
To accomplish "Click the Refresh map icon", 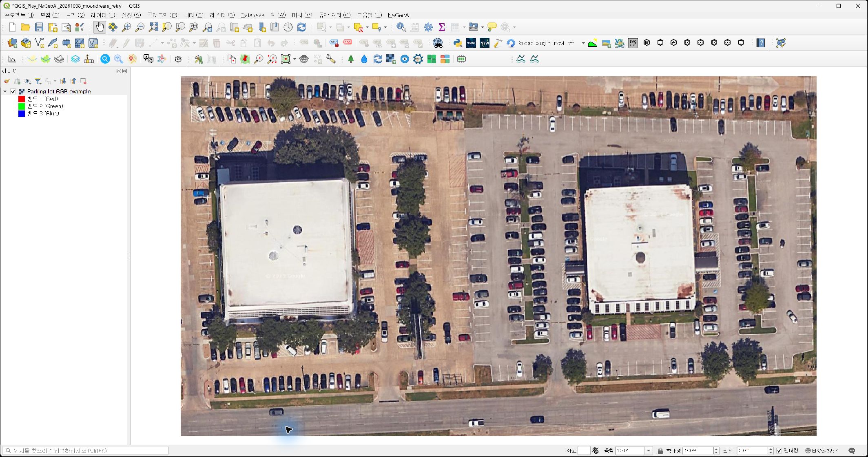I will click(301, 27).
